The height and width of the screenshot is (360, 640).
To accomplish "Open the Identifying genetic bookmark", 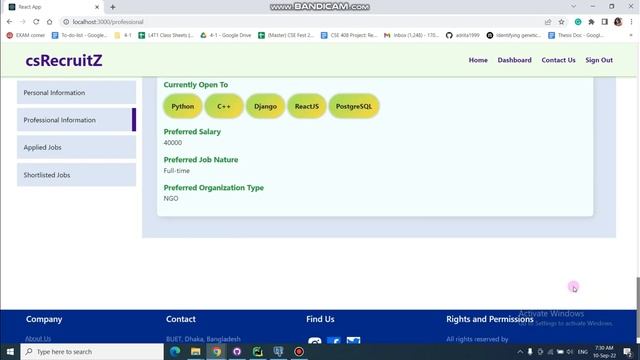I will [514, 36].
